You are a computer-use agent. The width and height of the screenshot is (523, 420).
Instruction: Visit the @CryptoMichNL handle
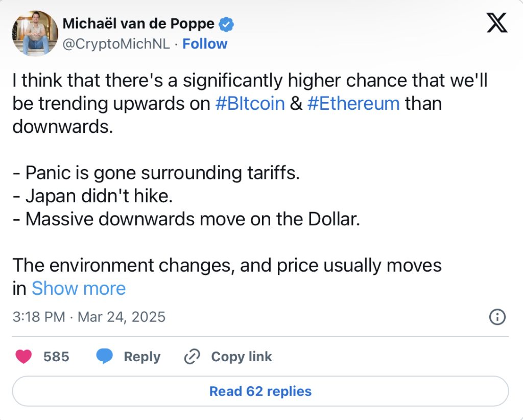116,44
